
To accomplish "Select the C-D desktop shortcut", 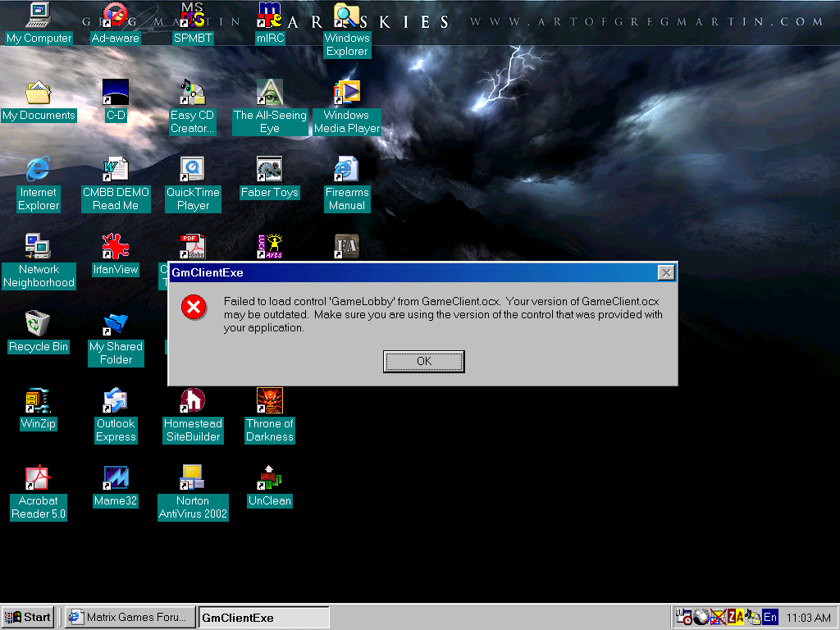I will coord(116,101).
